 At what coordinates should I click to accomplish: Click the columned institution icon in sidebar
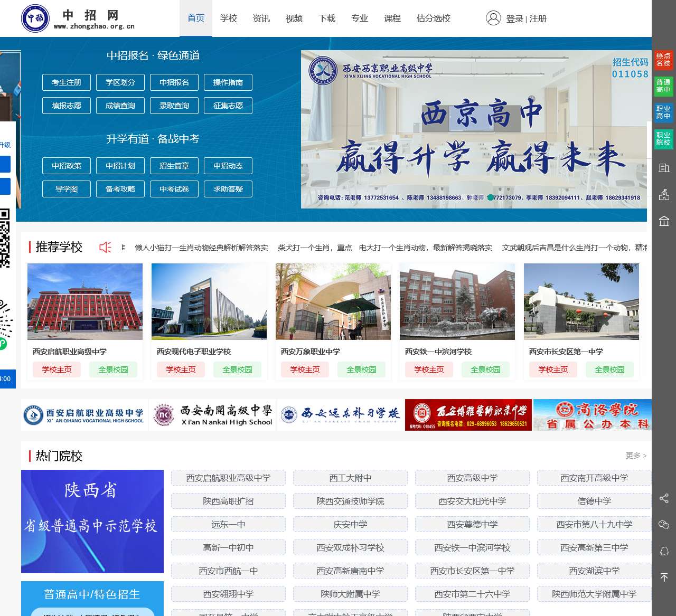(664, 221)
